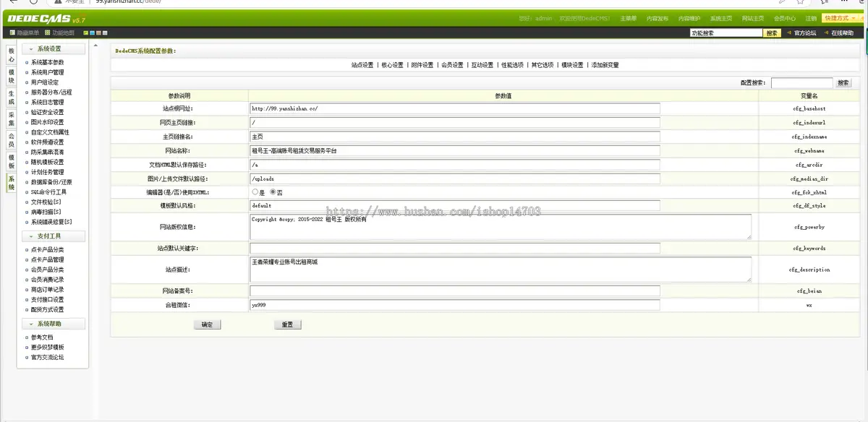Open 参考文档 in the sidebar

41,337
